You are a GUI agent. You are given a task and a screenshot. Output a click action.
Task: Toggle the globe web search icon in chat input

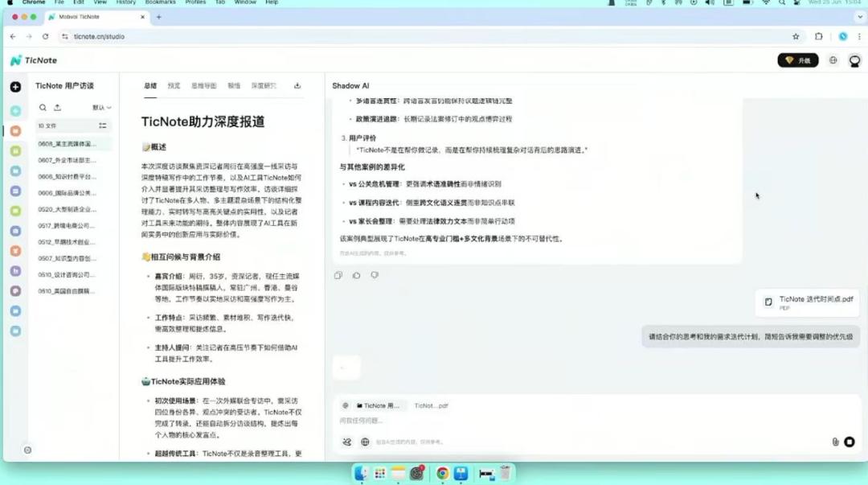[x=365, y=442]
